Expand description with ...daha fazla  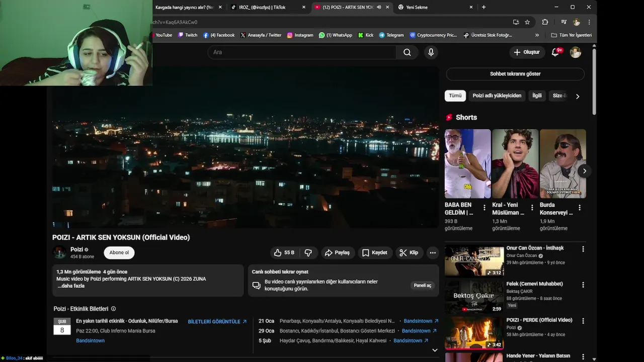(71, 286)
